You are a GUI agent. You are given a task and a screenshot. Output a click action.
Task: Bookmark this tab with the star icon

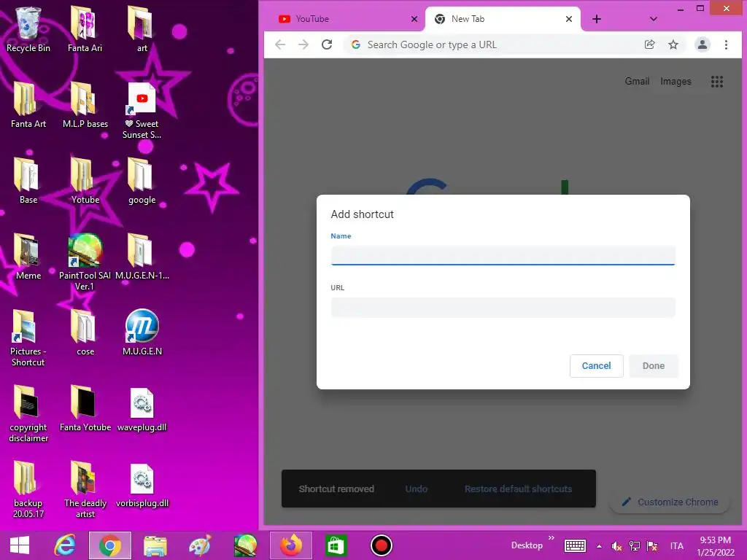(673, 44)
